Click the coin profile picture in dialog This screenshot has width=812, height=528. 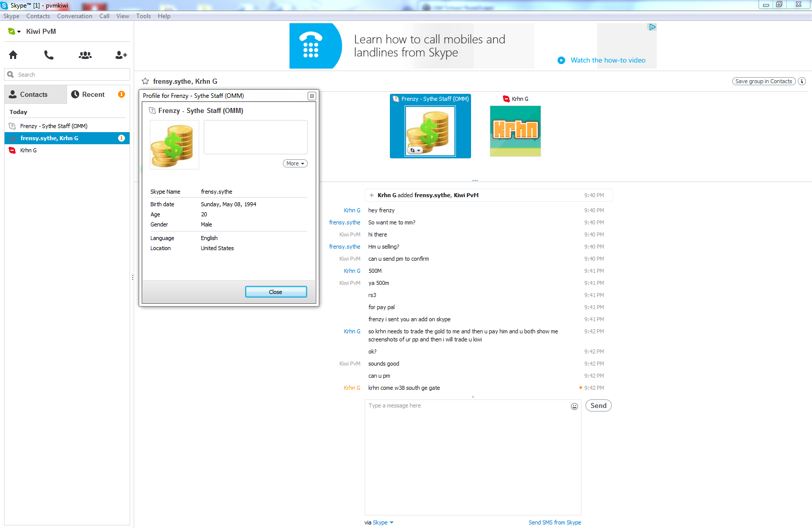click(x=175, y=145)
